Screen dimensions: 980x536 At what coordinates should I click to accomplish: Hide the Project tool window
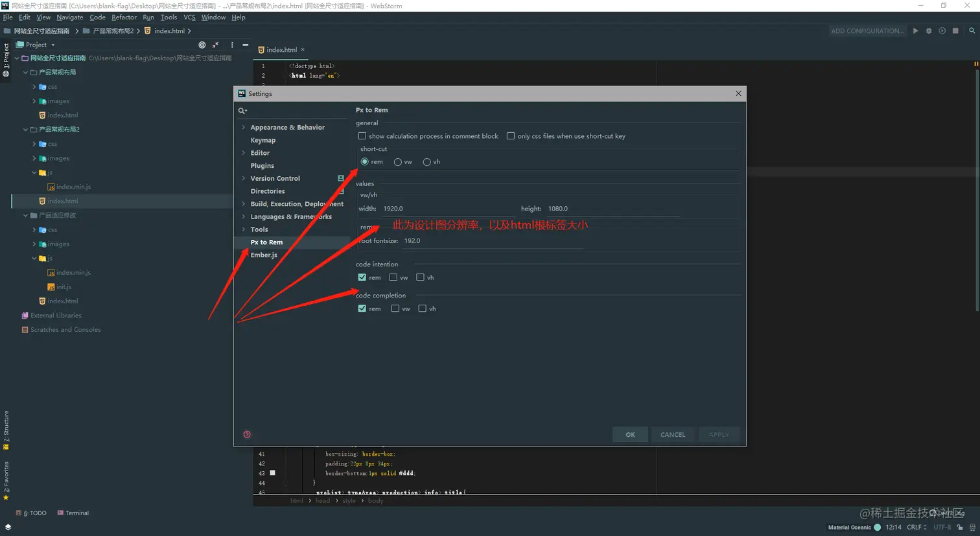pyautogui.click(x=245, y=45)
